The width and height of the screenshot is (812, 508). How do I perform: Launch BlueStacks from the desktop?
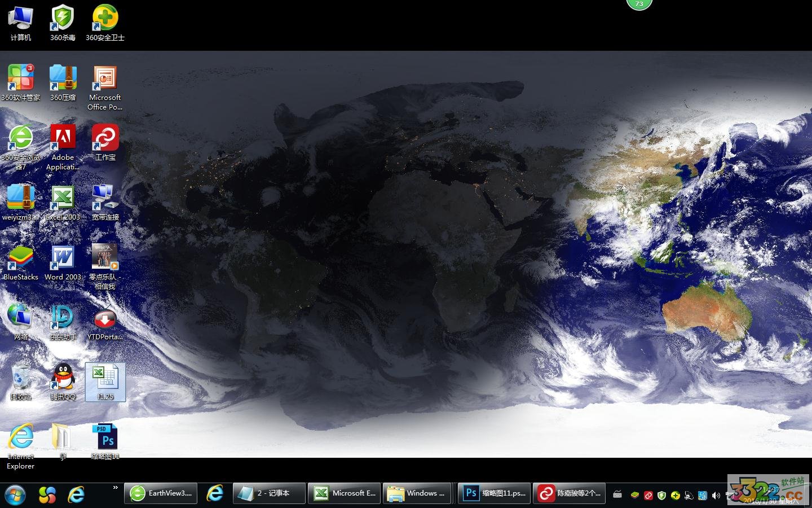pyautogui.click(x=21, y=262)
